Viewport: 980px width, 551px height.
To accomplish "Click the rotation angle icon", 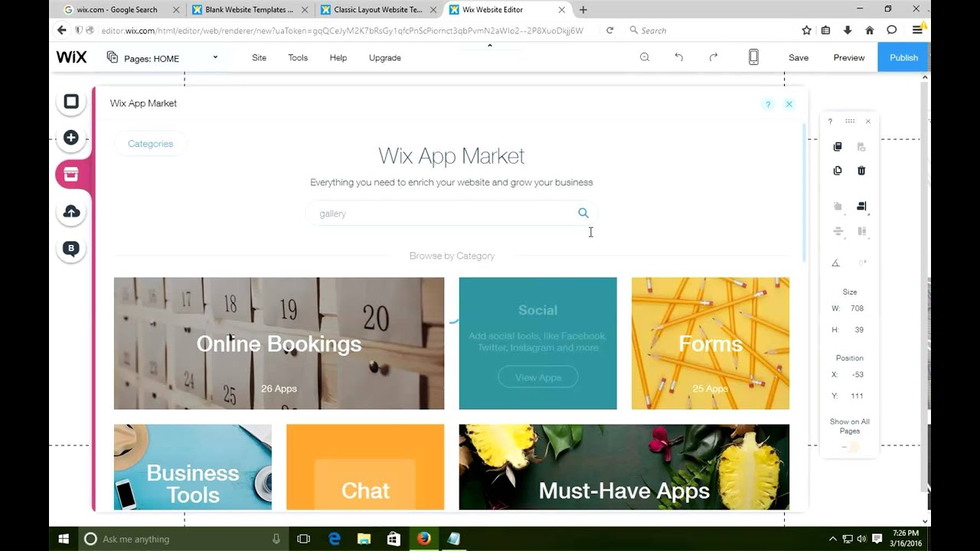I will pos(835,262).
